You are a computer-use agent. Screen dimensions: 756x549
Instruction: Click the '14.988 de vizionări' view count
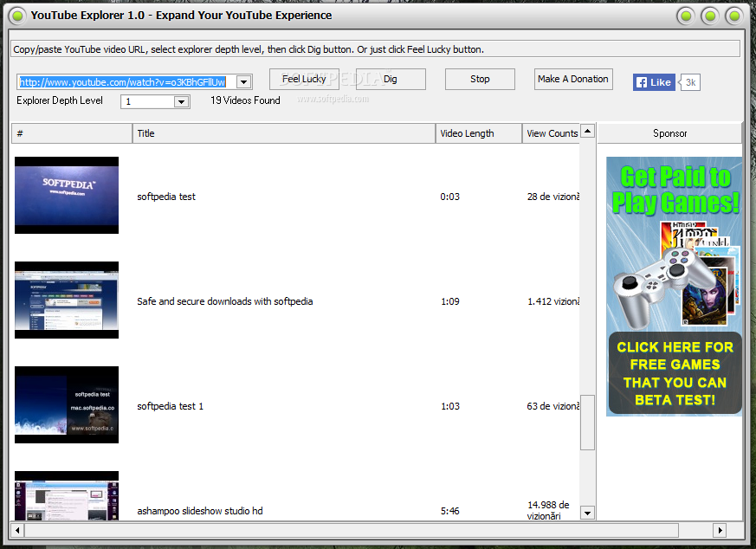[548, 510]
